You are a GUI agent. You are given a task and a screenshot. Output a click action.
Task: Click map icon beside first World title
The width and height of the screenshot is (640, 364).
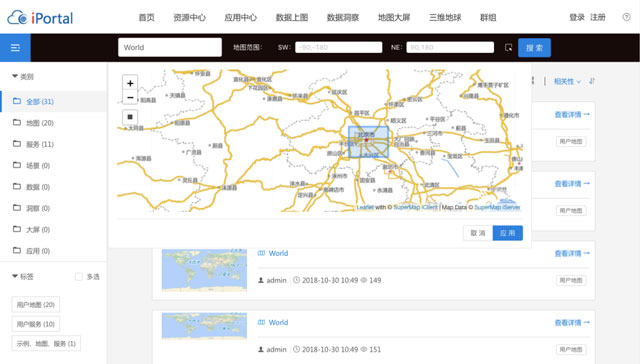[261, 253]
